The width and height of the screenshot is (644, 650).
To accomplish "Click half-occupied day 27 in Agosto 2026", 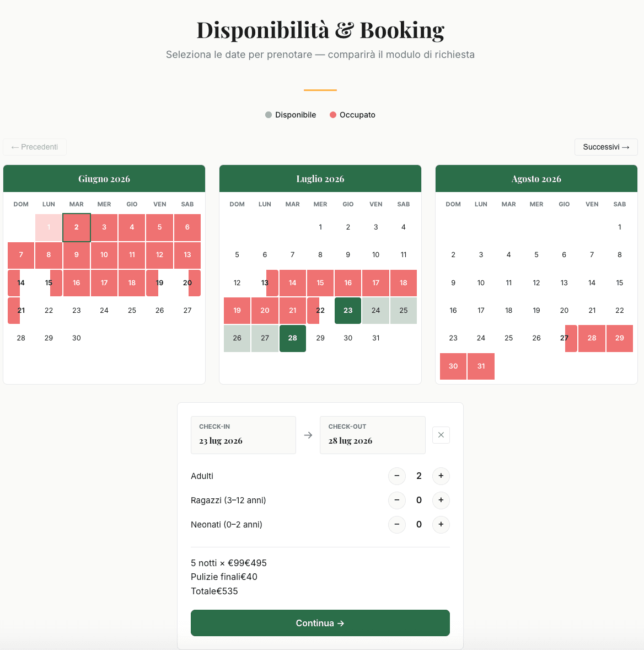I will coord(564,338).
